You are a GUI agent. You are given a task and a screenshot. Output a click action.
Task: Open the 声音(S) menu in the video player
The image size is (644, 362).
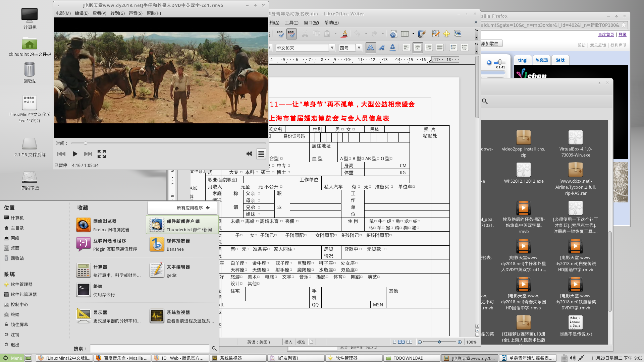point(136,13)
